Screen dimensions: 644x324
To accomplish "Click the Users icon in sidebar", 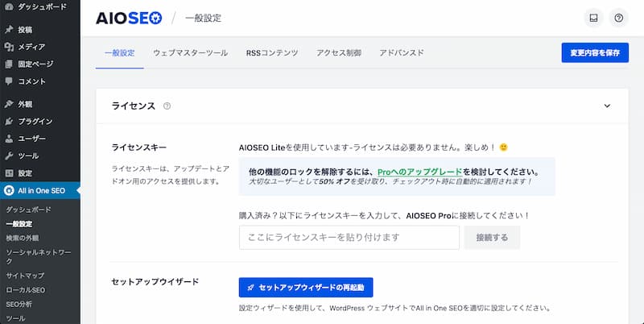I will pyautogui.click(x=9, y=139).
